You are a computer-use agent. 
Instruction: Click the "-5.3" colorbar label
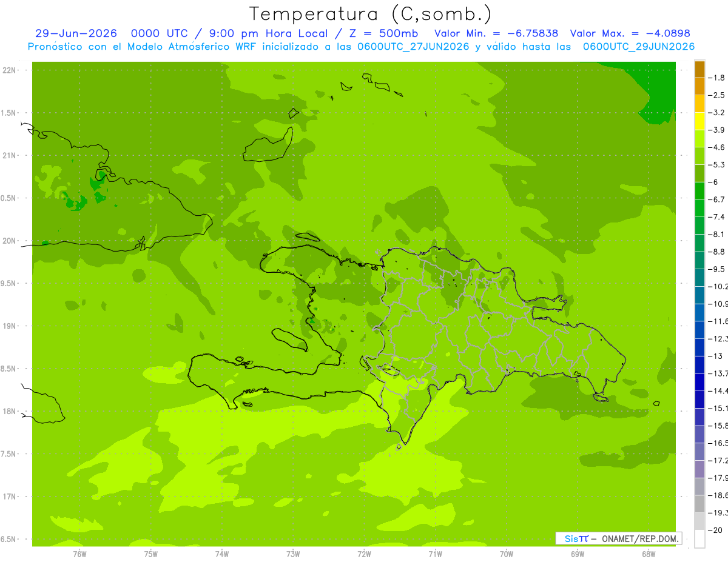(716, 164)
